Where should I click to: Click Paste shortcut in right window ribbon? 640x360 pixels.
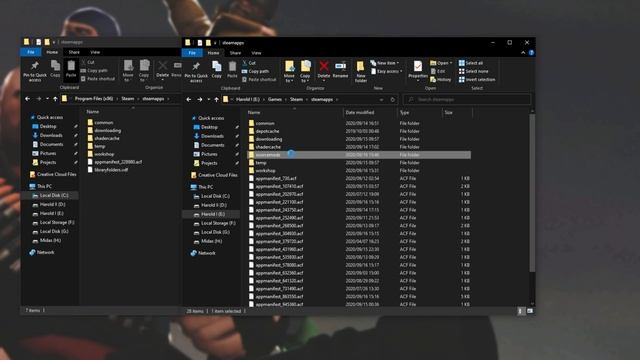[259, 79]
